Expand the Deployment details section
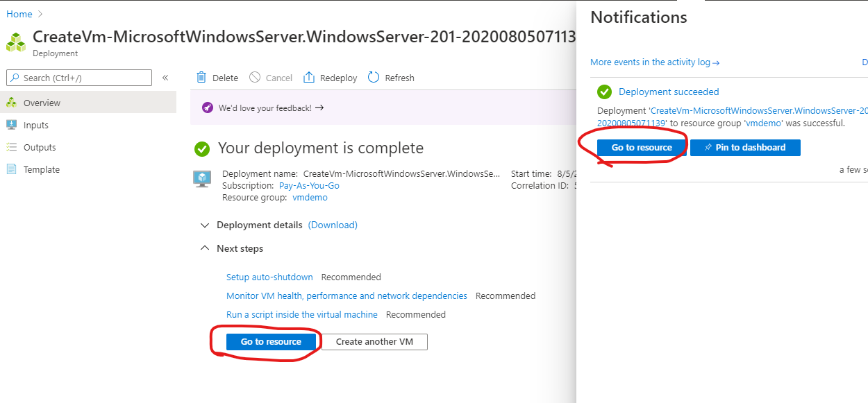868x403 pixels. click(204, 225)
